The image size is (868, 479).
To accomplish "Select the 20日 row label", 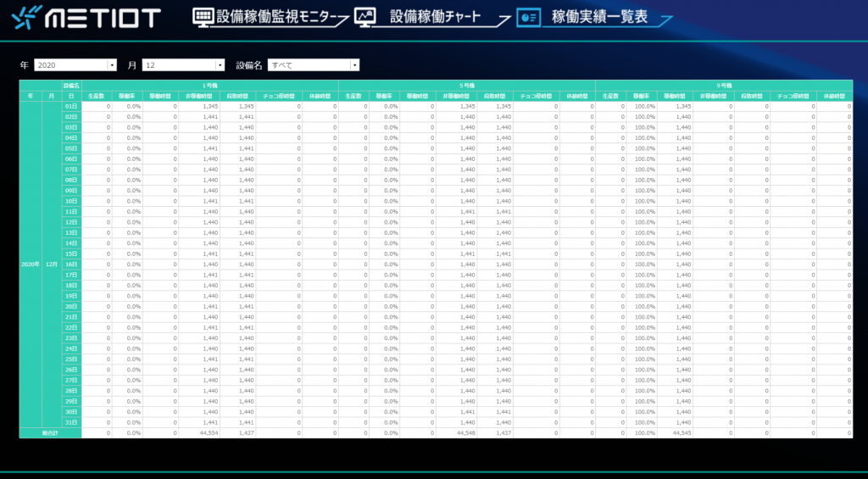I will point(71,306).
